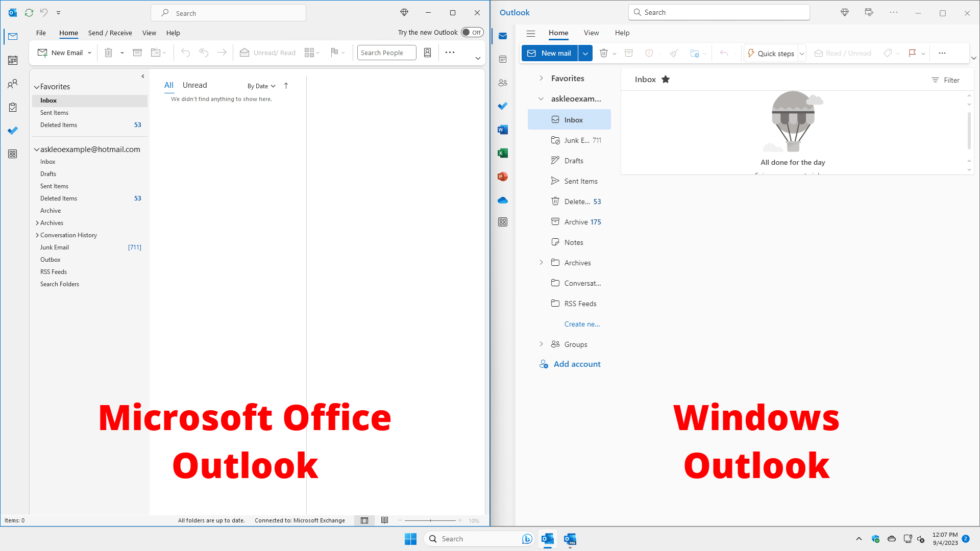The height and width of the screenshot is (551, 980).
Task: Click Delete trash icon in Office Outlook ribbon
Action: coord(108,53)
